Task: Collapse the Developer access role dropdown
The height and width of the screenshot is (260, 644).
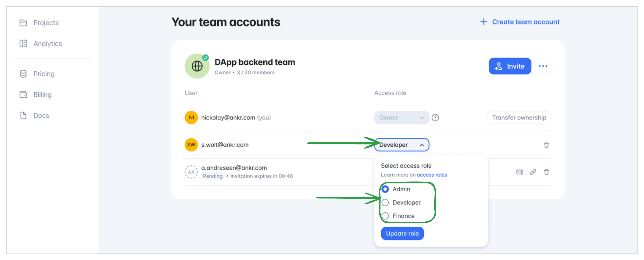Action: point(402,145)
